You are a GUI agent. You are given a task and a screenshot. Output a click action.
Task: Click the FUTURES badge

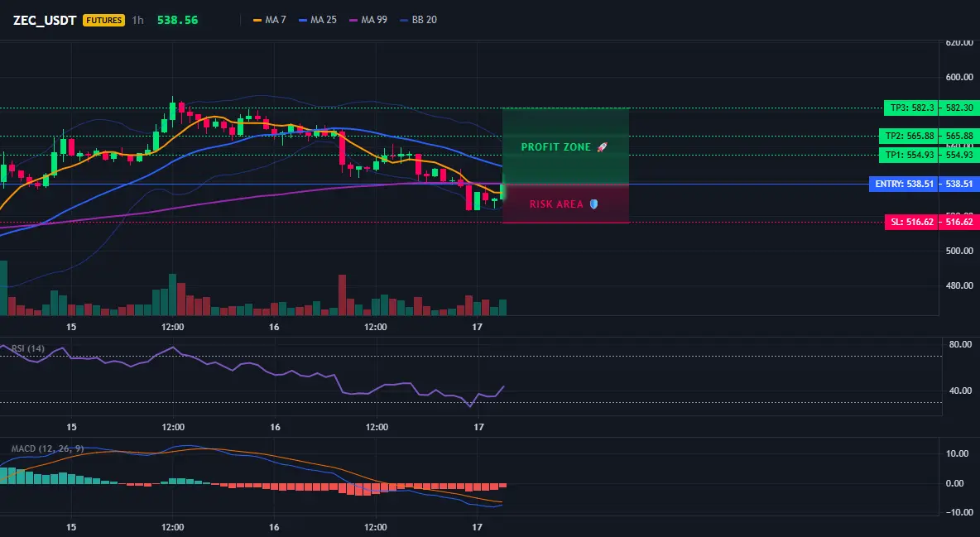coord(103,20)
